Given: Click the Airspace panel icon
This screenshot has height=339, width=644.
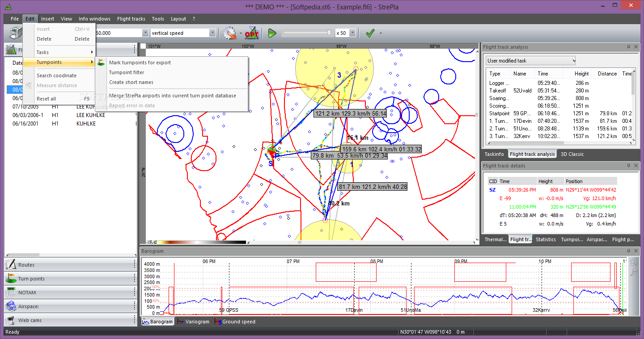Looking at the screenshot, I should (x=11, y=306).
